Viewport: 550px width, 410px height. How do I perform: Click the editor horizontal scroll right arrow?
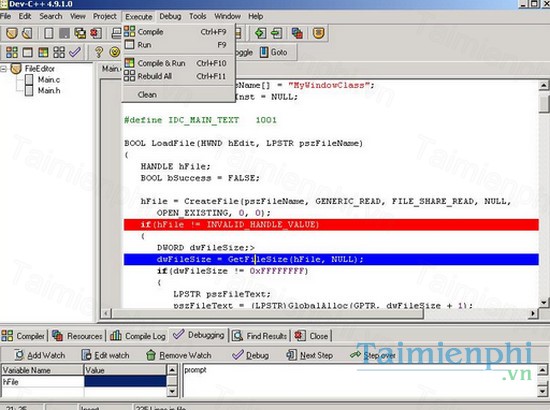pos(533,313)
